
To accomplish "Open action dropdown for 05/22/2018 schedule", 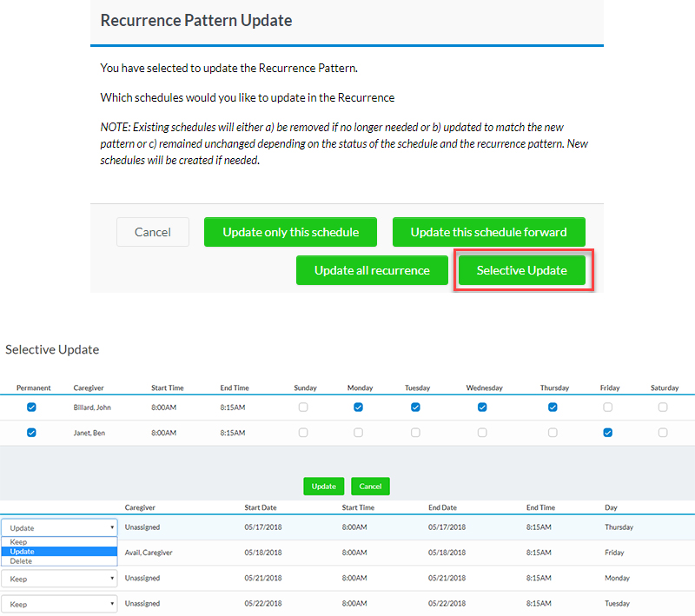I will pos(59,604).
